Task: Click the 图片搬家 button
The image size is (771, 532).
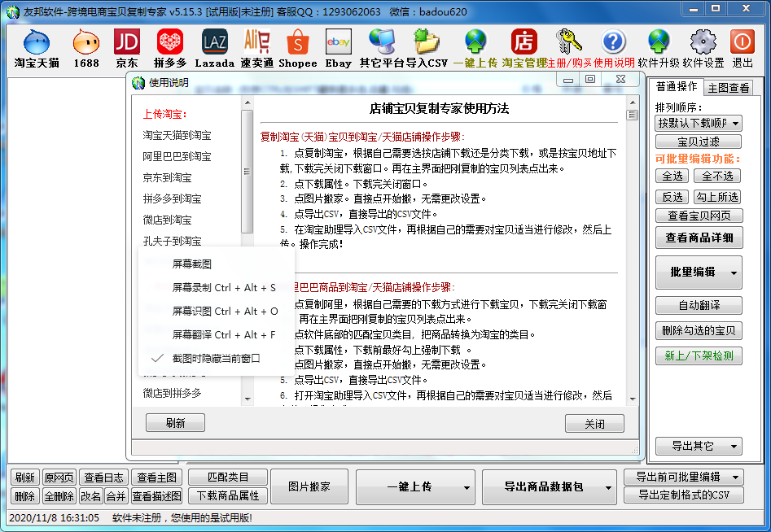Action: 309,486
